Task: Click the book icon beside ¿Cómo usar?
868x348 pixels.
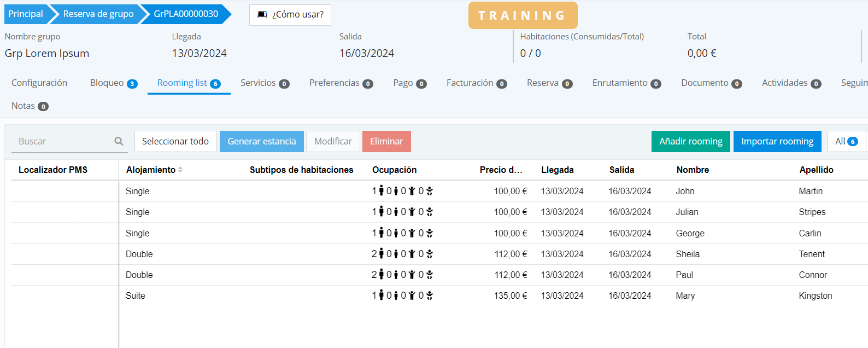Action: tap(262, 14)
